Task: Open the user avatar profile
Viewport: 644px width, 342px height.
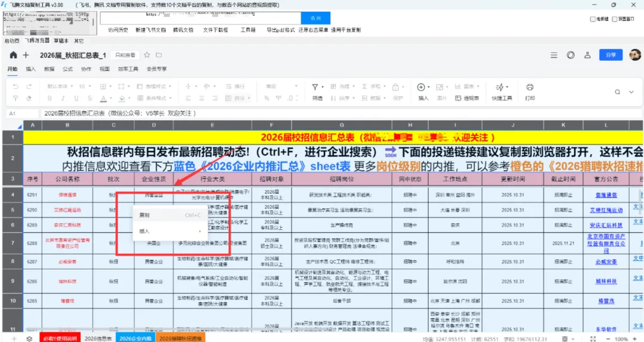Action: pos(635,55)
